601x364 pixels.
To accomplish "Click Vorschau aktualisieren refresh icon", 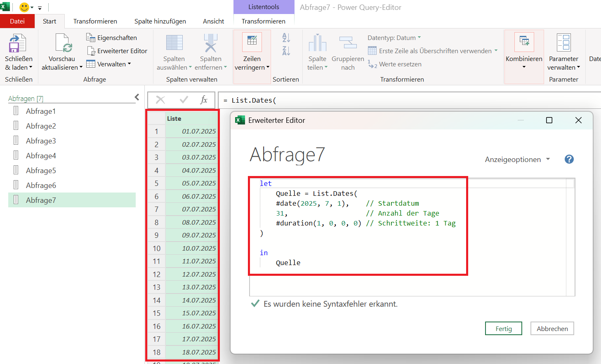I will pyautogui.click(x=64, y=43).
